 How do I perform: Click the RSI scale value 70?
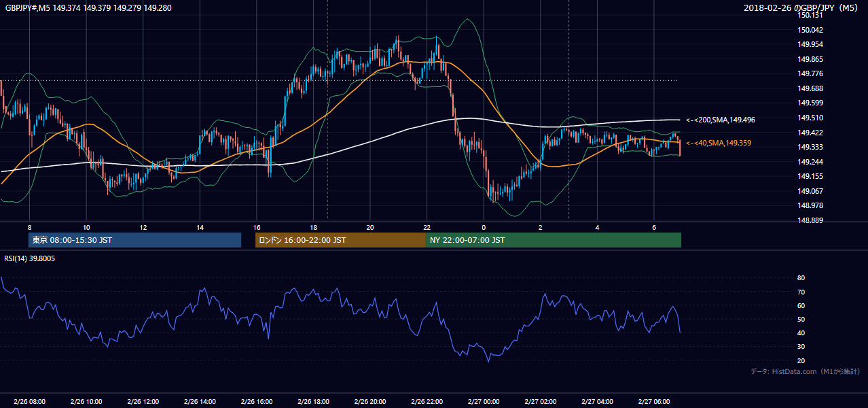[x=801, y=292]
